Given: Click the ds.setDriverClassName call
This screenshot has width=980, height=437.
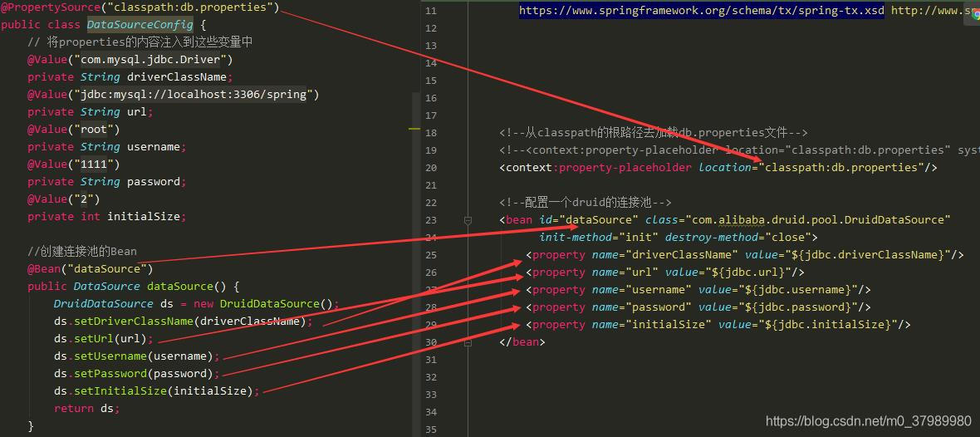Looking at the screenshot, I should click(x=183, y=322).
